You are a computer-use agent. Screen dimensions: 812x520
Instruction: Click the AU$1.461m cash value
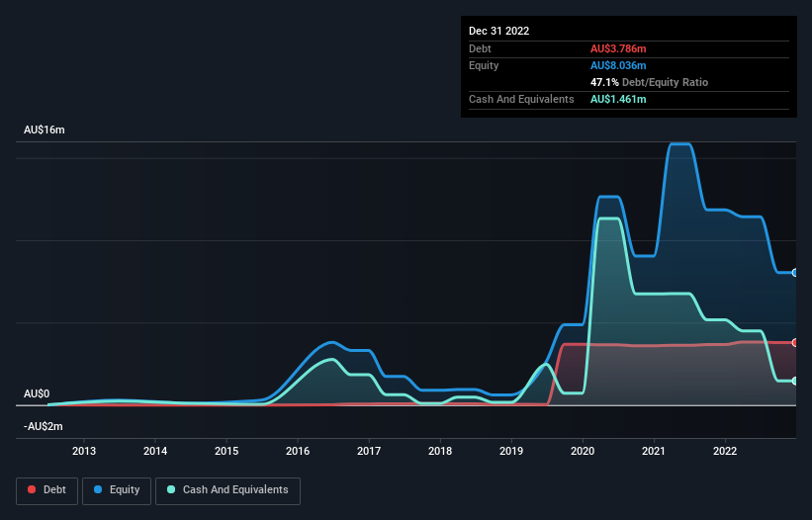click(x=618, y=99)
